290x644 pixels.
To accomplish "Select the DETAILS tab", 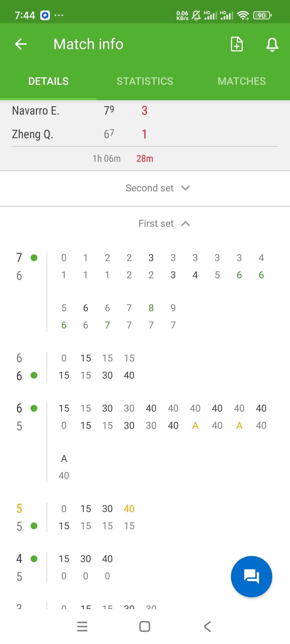I will pos(48,81).
